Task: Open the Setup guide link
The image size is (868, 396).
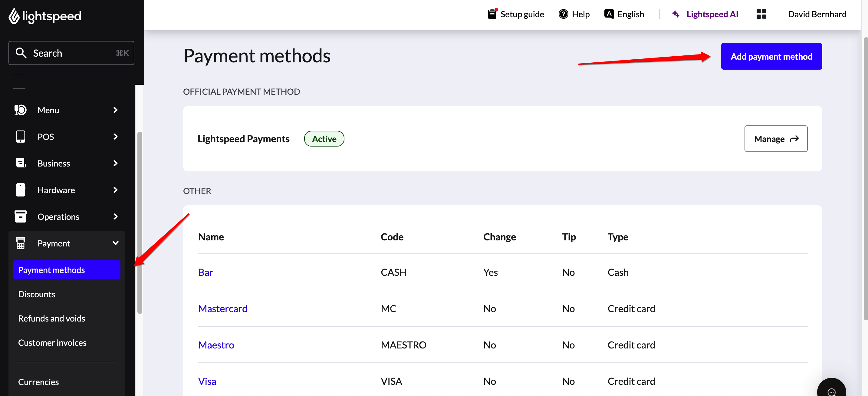Action: (x=515, y=14)
